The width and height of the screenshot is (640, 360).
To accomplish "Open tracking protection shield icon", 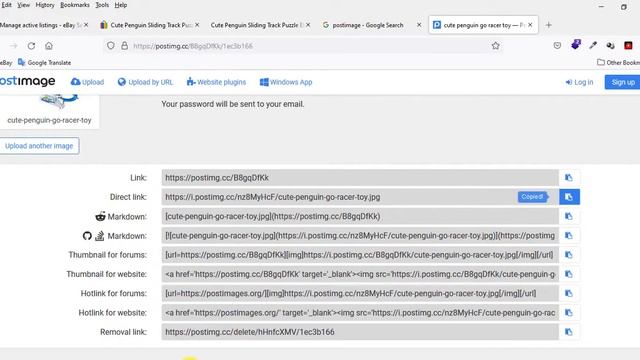I will pyautogui.click(x=111, y=46).
